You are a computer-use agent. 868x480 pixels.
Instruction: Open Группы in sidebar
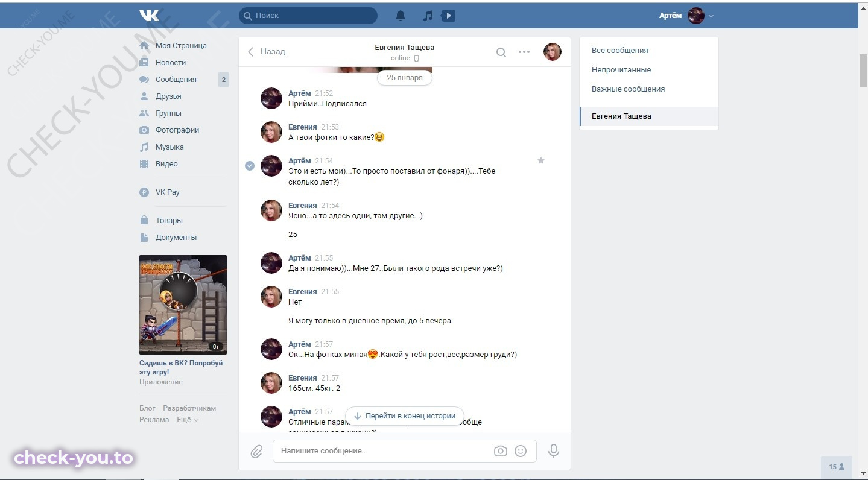tap(168, 113)
